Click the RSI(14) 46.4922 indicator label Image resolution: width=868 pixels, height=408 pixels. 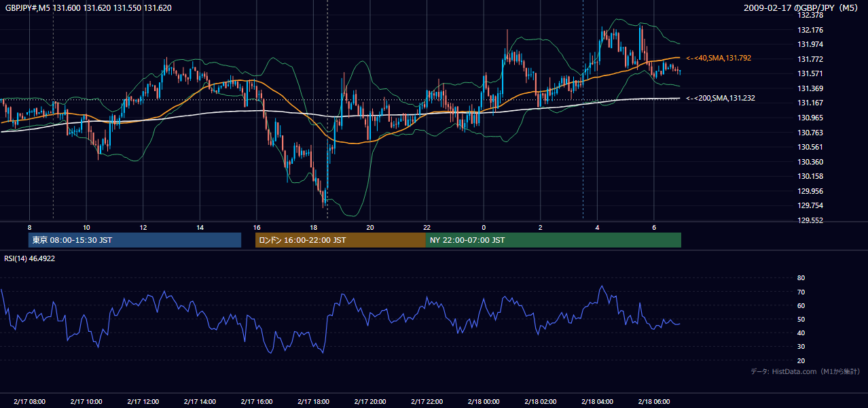pos(30,258)
